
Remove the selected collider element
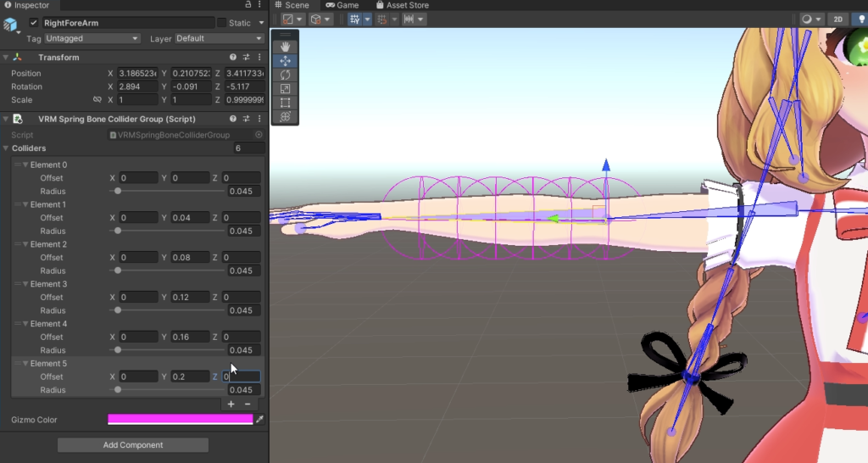(248, 404)
